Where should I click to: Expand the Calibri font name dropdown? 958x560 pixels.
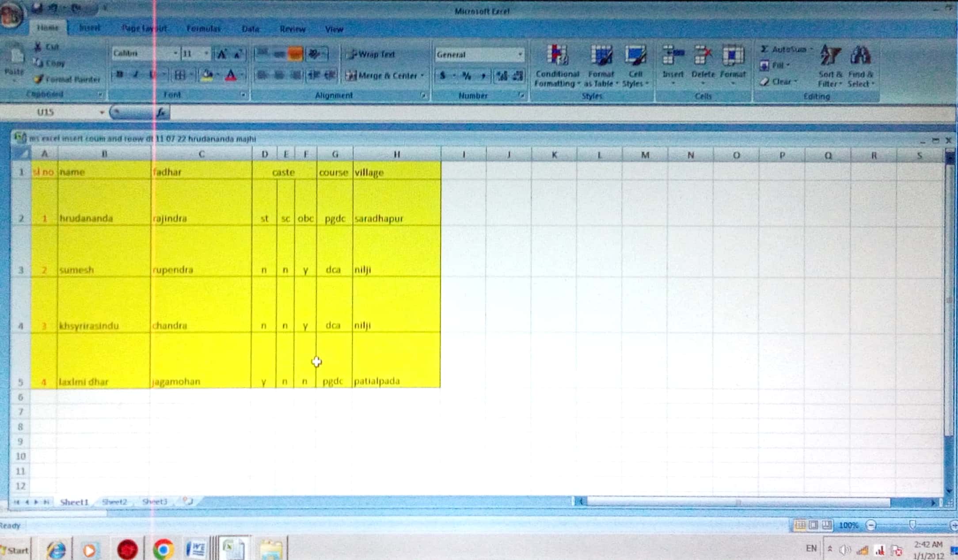click(x=175, y=53)
